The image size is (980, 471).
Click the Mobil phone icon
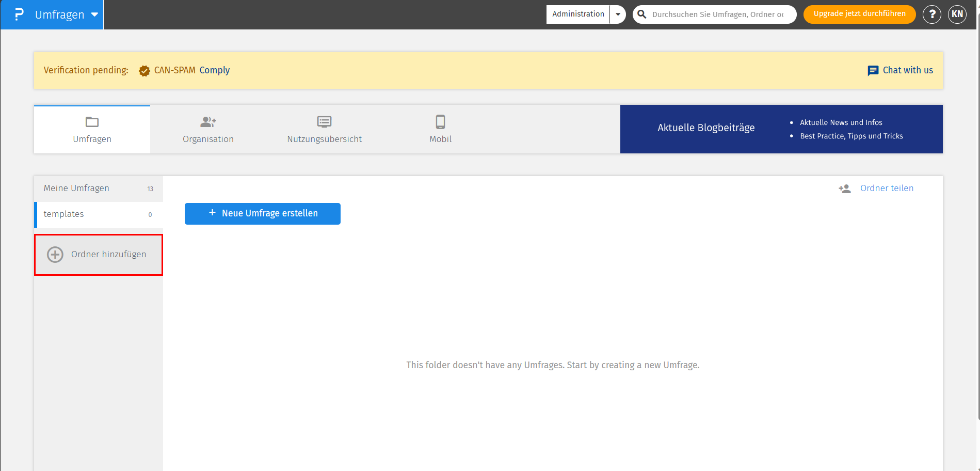pyautogui.click(x=440, y=122)
